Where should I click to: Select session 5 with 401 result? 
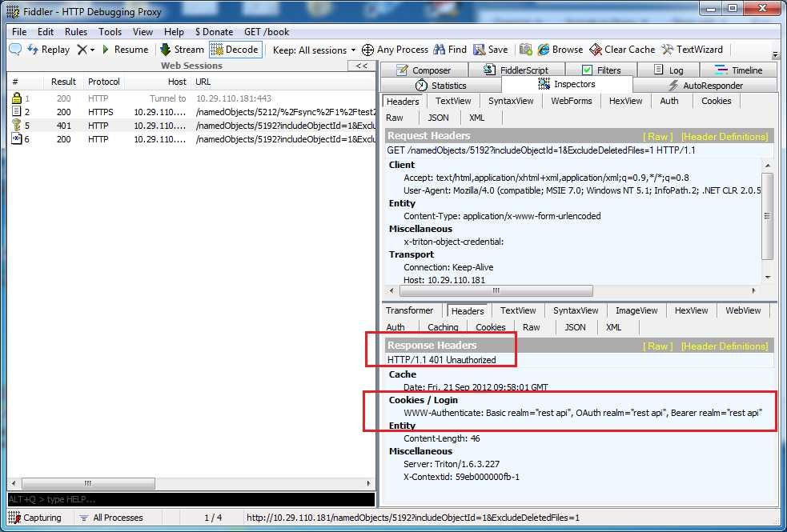pyautogui.click(x=191, y=126)
